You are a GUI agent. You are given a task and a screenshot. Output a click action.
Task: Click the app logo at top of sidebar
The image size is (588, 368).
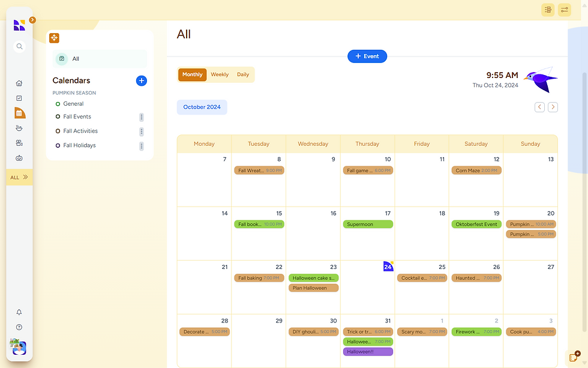pos(19,25)
